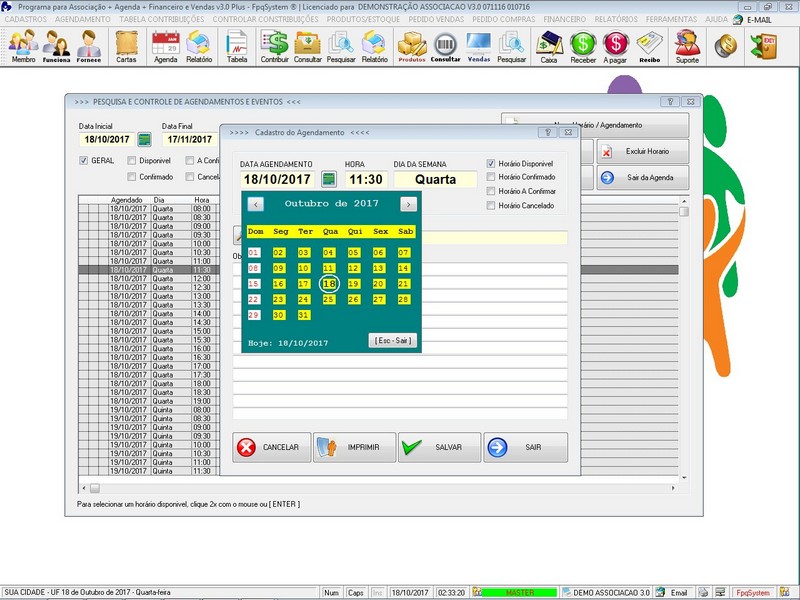The height and width of the screenshot is (600, 800).
Task: Click the HORA field showing 11:30
Action: [366, 180]
